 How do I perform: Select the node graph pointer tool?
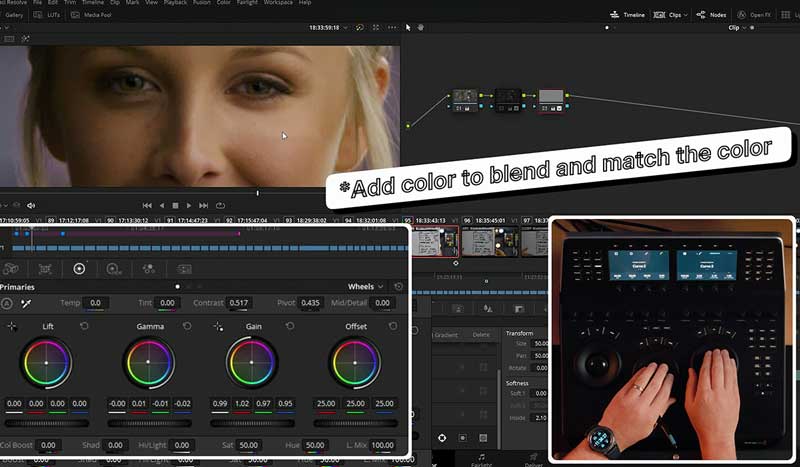point(408,28)
